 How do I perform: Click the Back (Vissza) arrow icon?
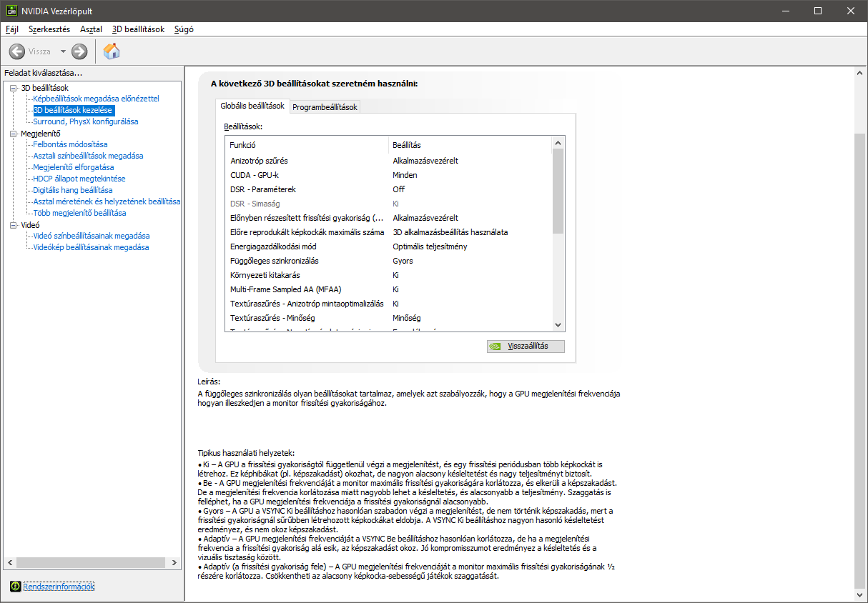pyautogui.click(x=16, y=51)
